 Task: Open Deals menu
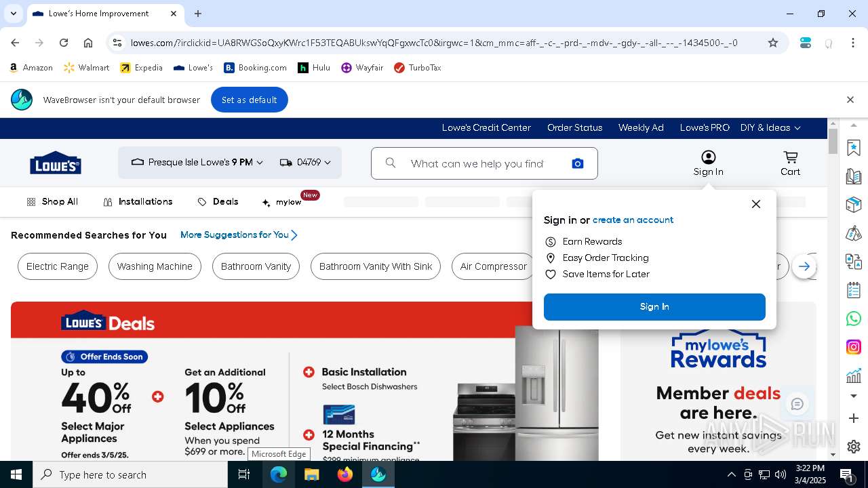pyautogui.click(x=218, y=202)
